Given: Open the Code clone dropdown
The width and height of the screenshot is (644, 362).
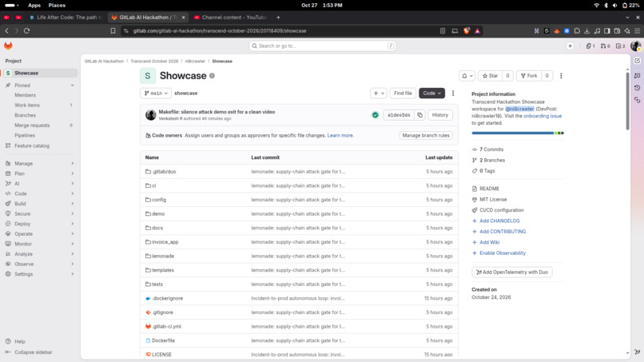Looking at the screenshot, I should coord(431,93).
